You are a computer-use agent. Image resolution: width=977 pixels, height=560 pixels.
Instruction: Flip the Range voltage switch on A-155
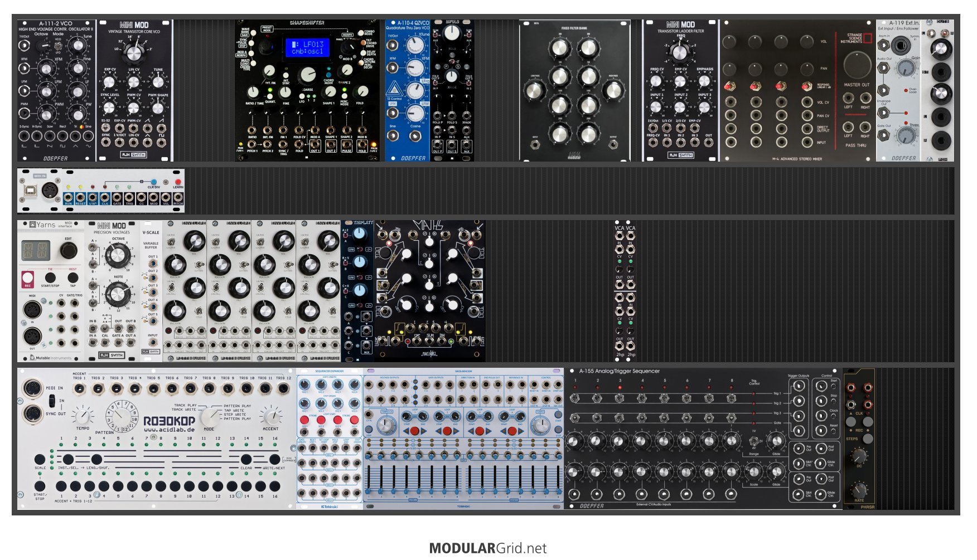(x=753, y=441)
